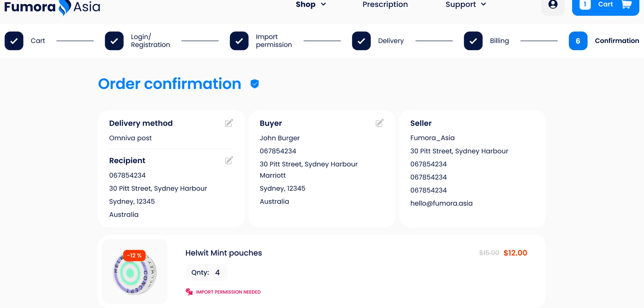Open the Prescription menu item

coord(385,5)
